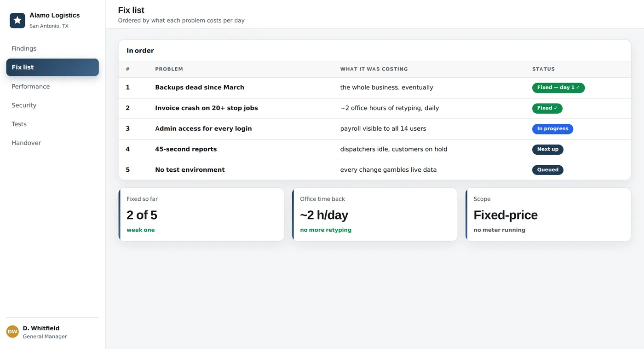644x349 pixels.
Task: Click the STATUS column header
Action: [544, 69]
